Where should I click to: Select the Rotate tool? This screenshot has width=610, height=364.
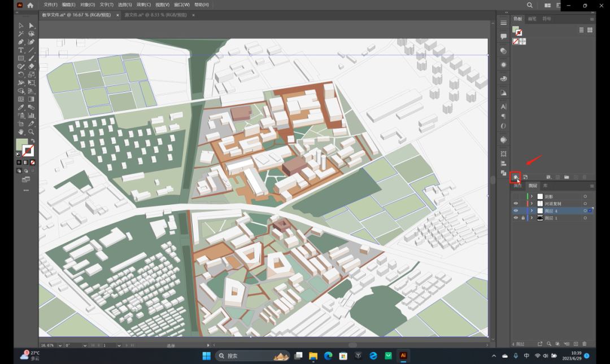[21, 74]
